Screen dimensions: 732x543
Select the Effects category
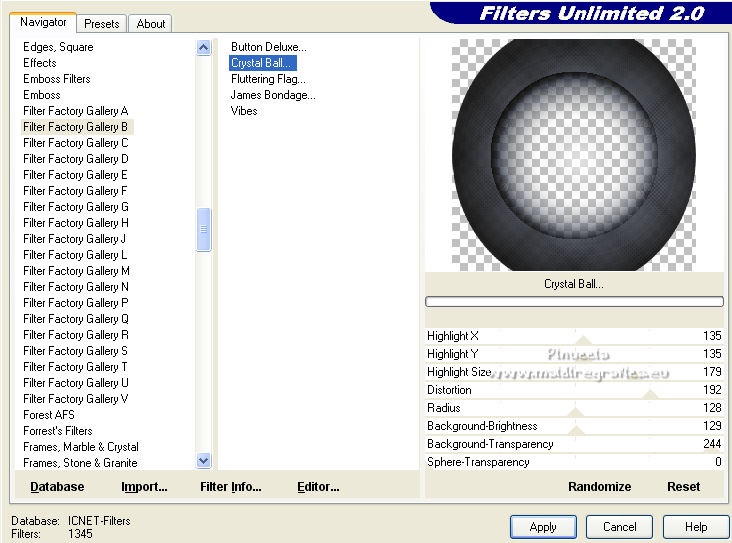pyautogui.click(x=40, y=63)
